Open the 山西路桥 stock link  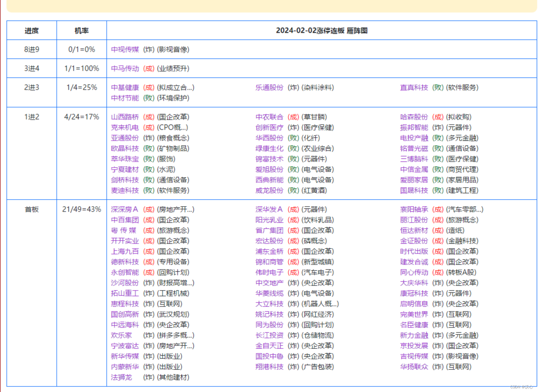pos(125,117)
